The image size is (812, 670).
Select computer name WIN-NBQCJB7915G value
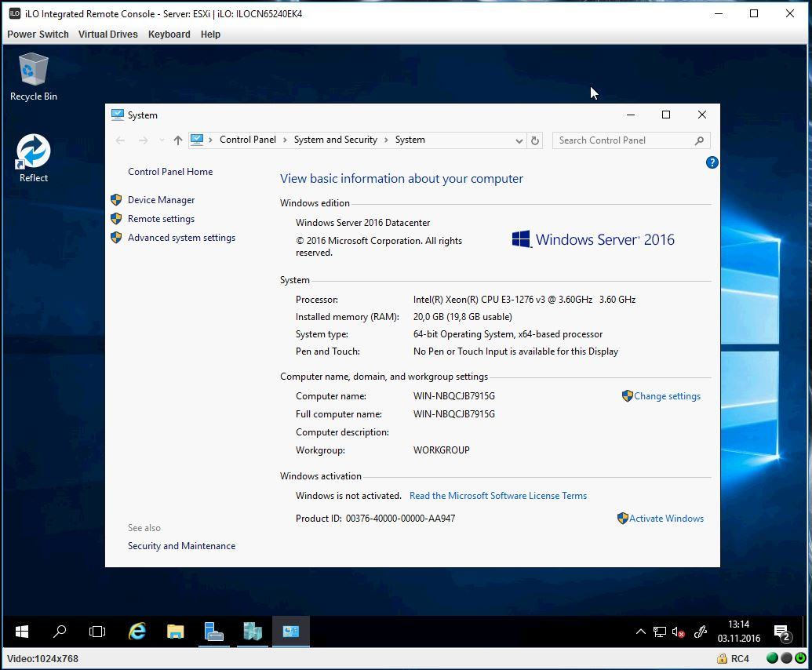(453, 396)
